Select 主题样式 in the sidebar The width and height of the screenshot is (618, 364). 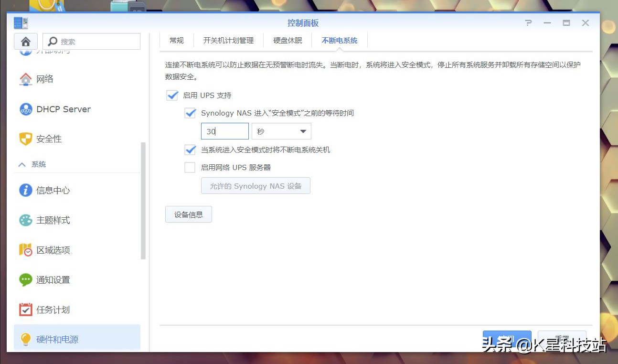(53, 220)
